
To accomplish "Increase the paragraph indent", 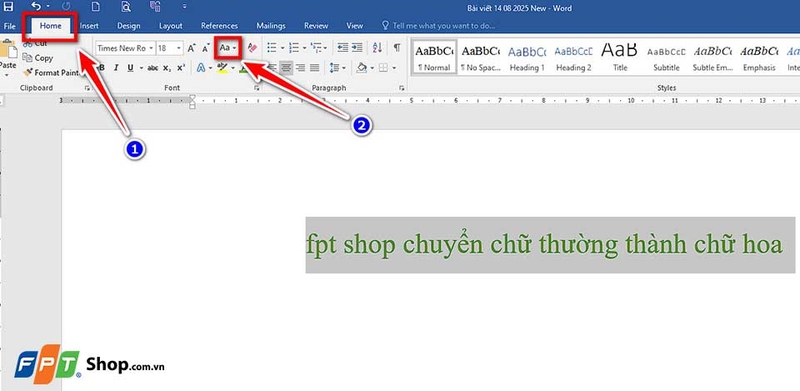I will (x=357, y=47).
